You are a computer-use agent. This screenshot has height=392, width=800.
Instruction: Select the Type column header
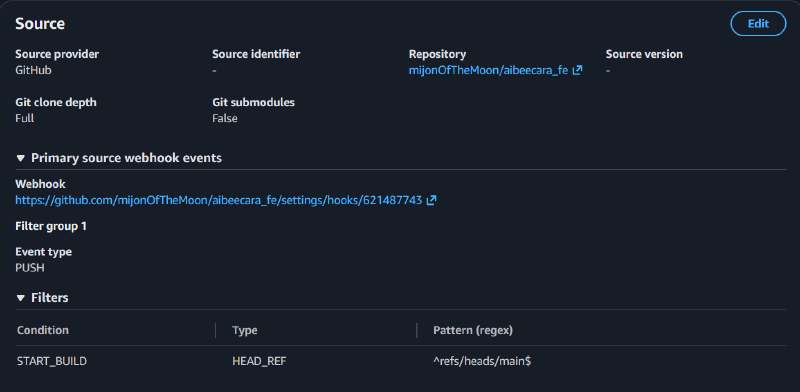245,330
